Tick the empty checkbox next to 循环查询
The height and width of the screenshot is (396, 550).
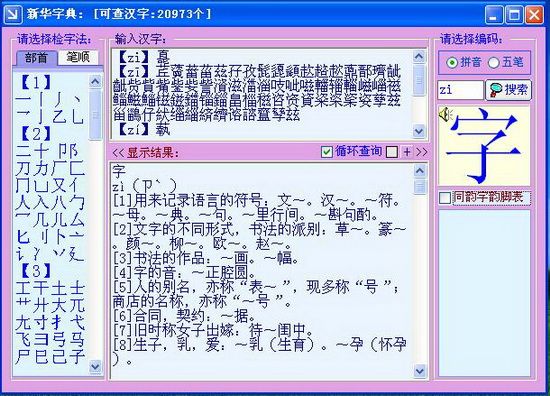[x=391, y=152]
